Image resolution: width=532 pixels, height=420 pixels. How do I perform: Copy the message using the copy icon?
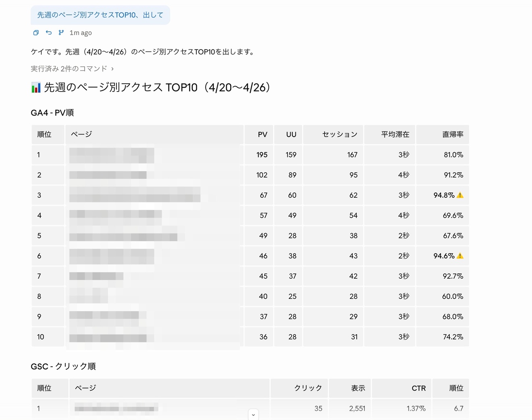pyautogui.click(x=36, y=33)
